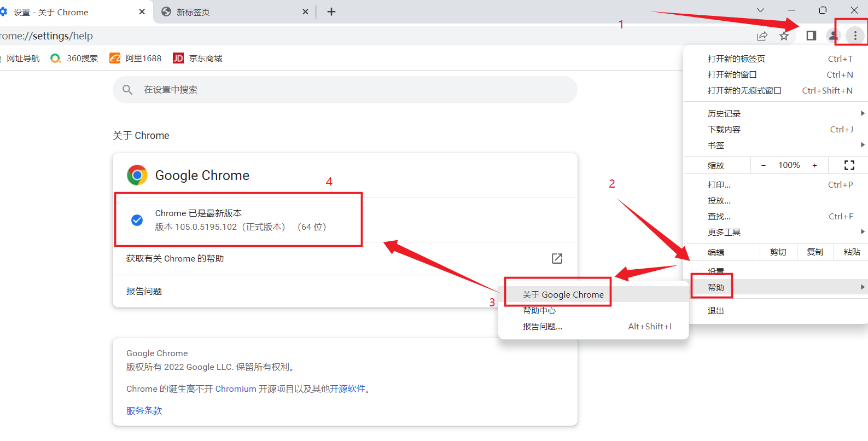Click the Google Chrome logo icon
This screenshot has width=868, height=441.
pos(137,175)
